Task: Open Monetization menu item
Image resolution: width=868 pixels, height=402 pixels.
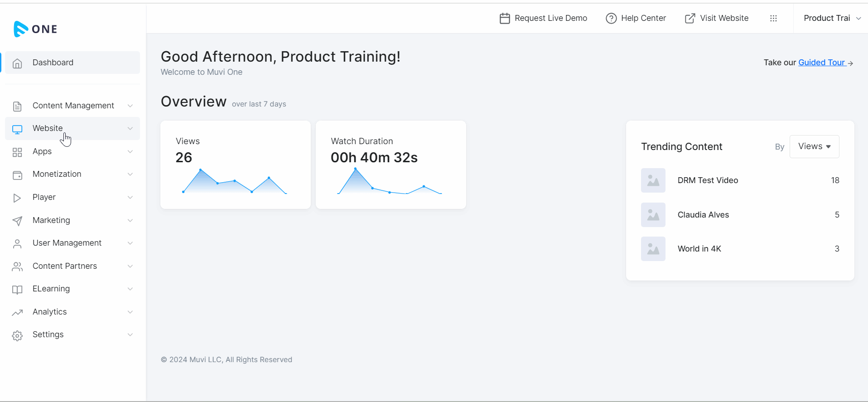Action: click(x=72, y=174)
